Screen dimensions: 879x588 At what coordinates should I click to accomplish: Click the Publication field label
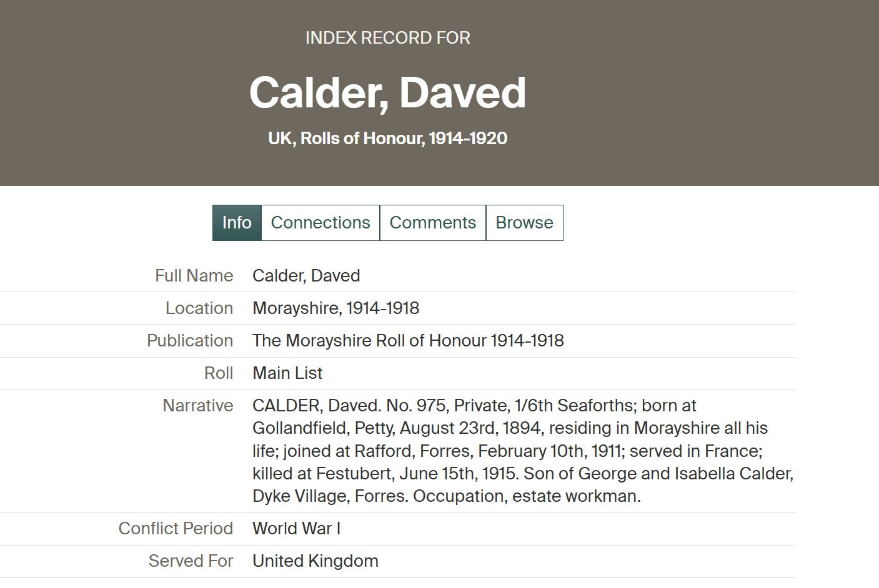pos(189,341)
